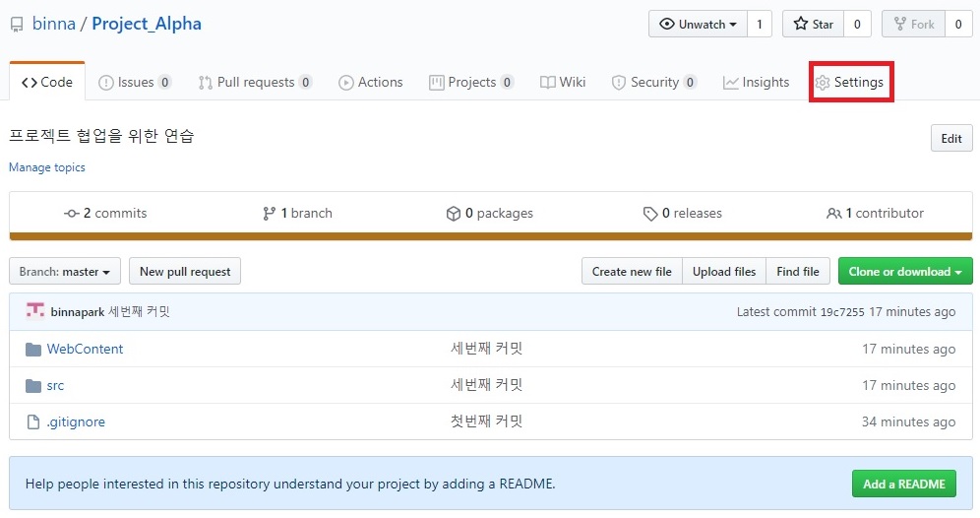This screenshot has height=518, width=980.
Task: Switch to the Issues tab
Action: coord(135,82)
